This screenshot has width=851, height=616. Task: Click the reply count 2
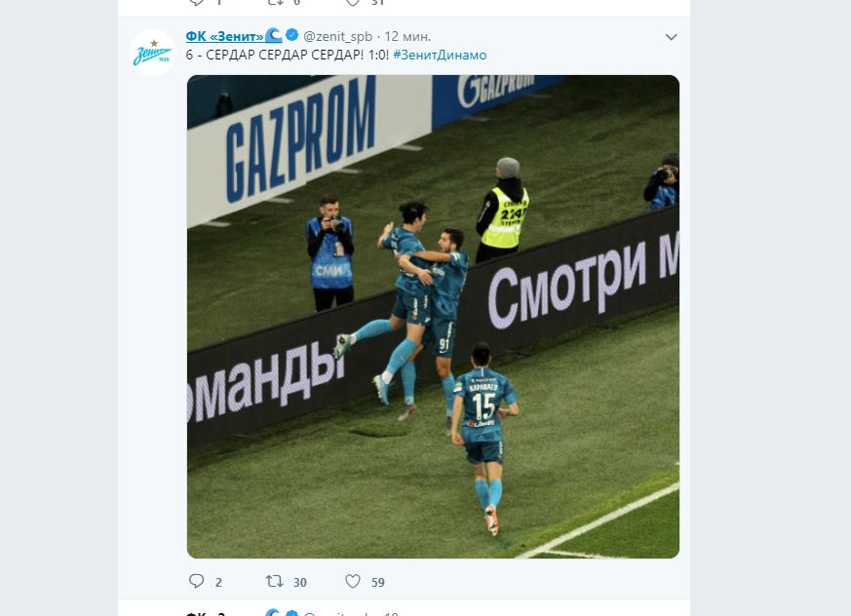[x=218, y=582]
